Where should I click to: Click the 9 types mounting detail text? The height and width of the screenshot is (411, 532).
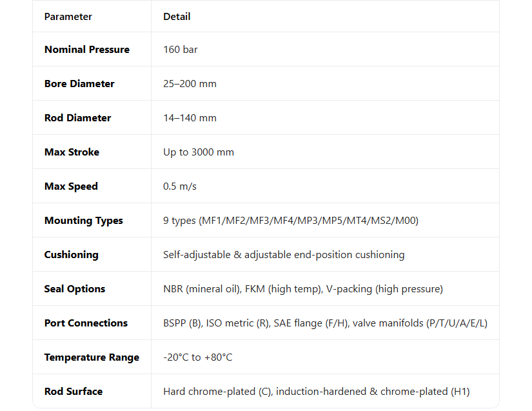point(291,221)
